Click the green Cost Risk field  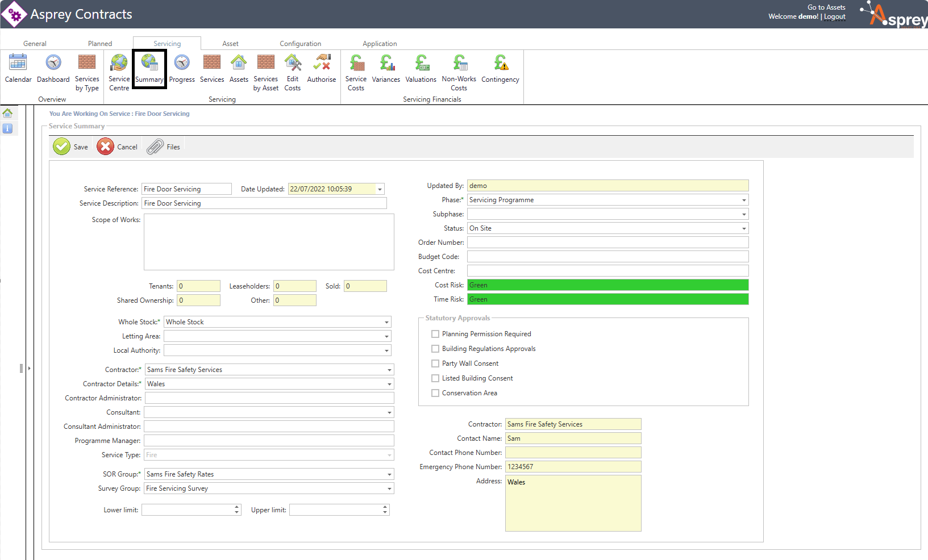coord(607,285)
